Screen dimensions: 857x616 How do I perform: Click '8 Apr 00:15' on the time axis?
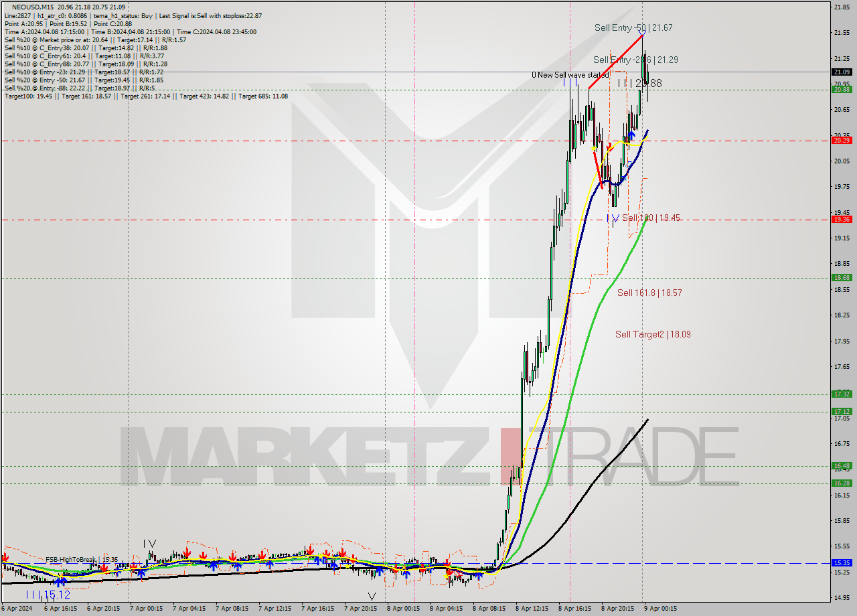pos(404,609)
